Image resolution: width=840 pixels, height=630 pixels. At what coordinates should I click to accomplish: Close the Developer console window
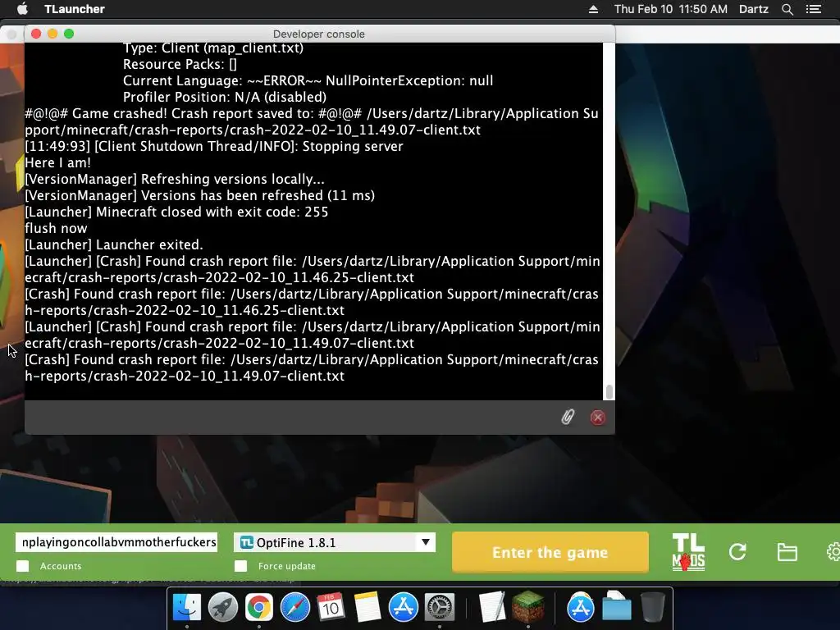pyautogui.click(x=36, y=34)
